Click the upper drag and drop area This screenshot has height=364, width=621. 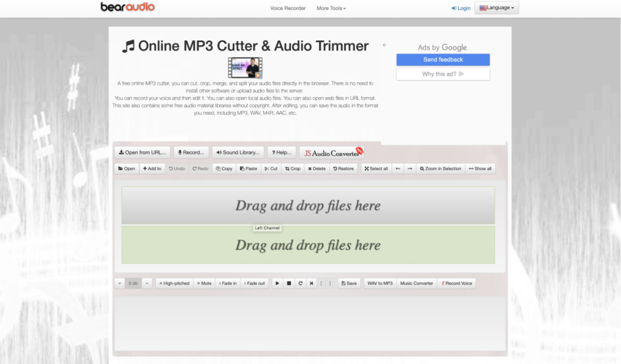click(x=307, y=206)
